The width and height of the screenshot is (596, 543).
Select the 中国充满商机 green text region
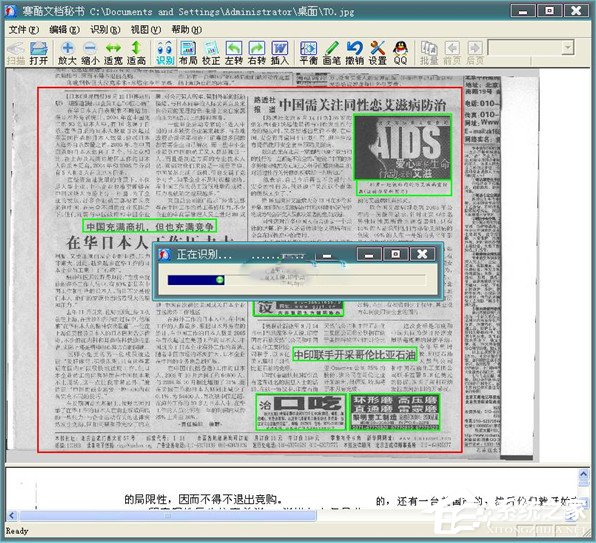click(x=149, y=226)
